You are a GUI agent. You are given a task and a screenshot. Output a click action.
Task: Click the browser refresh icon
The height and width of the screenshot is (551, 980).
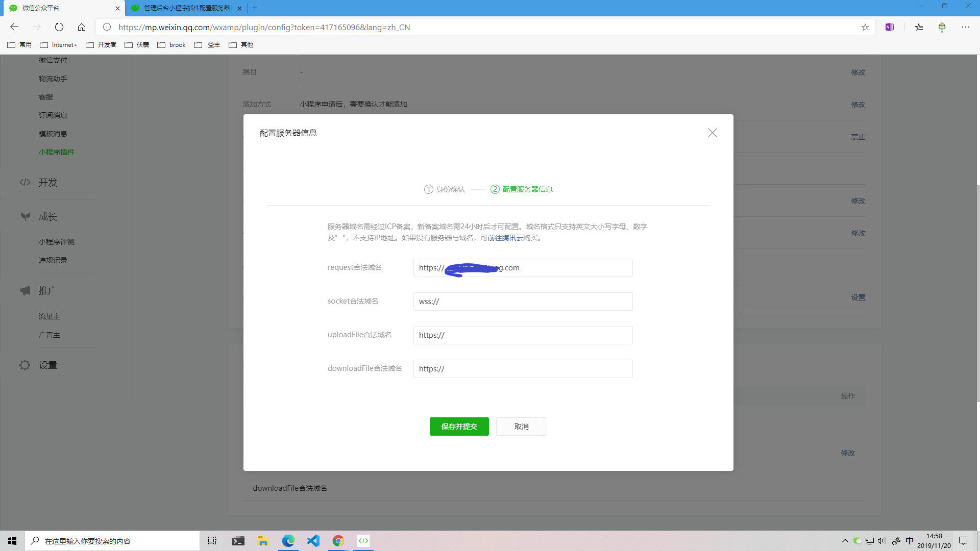click(x=59, y=27)
